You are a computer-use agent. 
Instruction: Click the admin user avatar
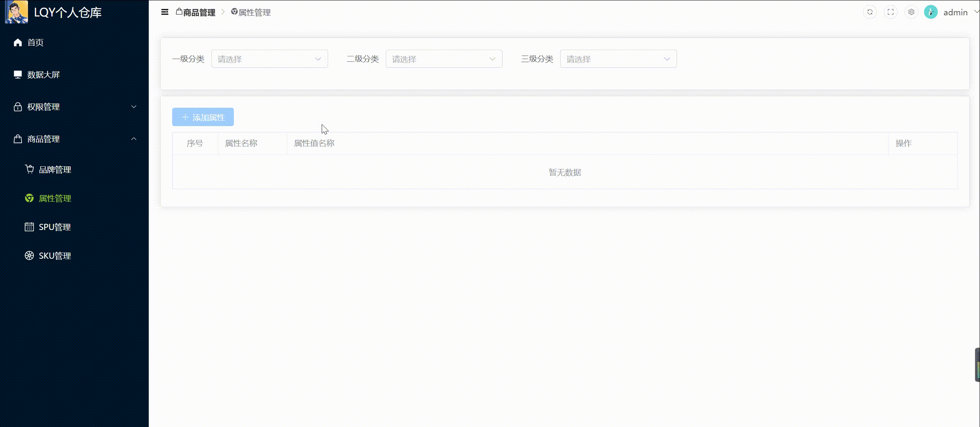pos(931,12)
